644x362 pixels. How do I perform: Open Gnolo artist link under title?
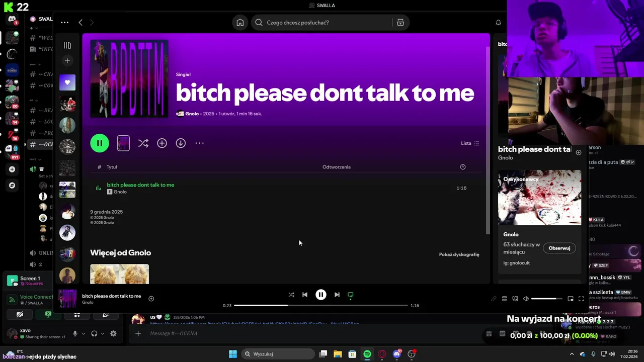click(192, 114)
